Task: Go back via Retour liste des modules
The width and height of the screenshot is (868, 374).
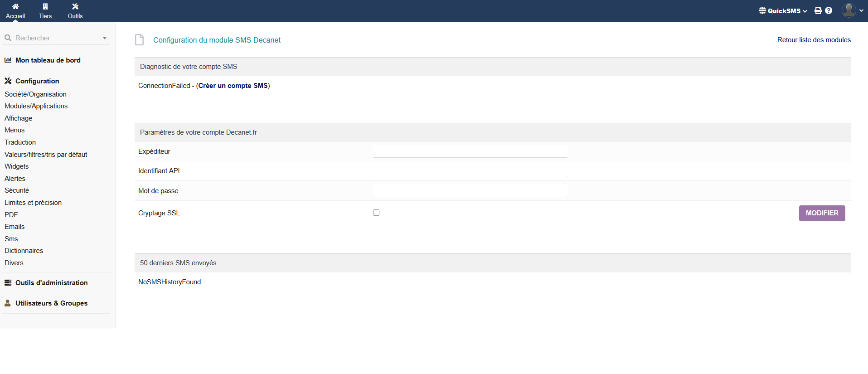Action: click(x=814, y=40)
